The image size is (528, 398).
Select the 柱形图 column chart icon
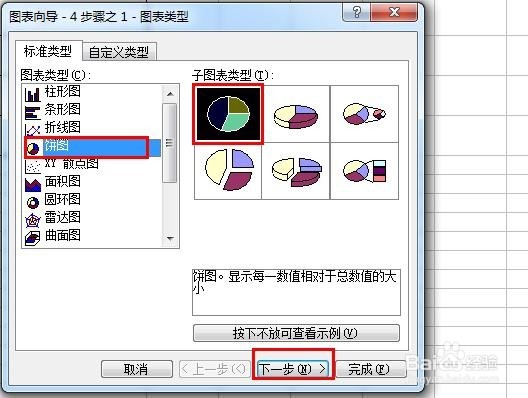click(33, 94)
